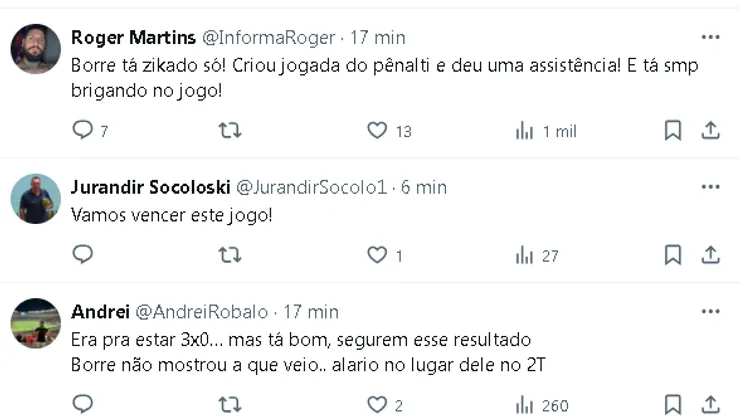740x416 pixels.
Task: View analytics on Andrei's tweet
Action: 524,404
